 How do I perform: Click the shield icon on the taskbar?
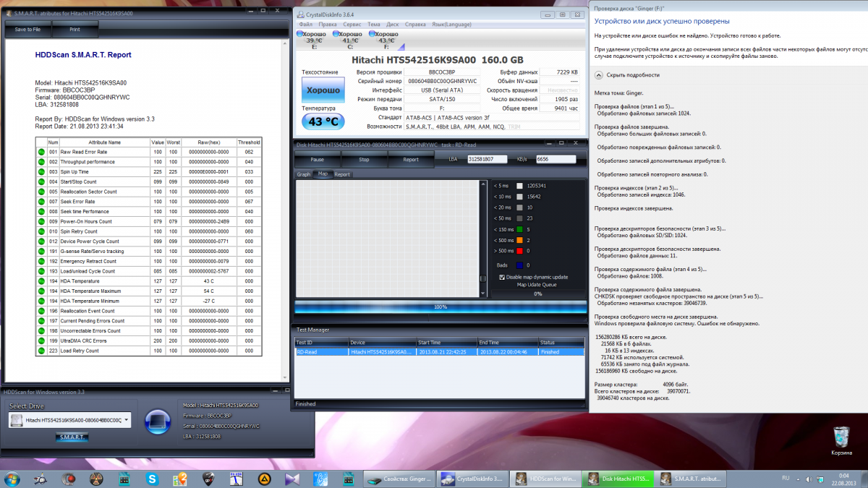[209, 479]
